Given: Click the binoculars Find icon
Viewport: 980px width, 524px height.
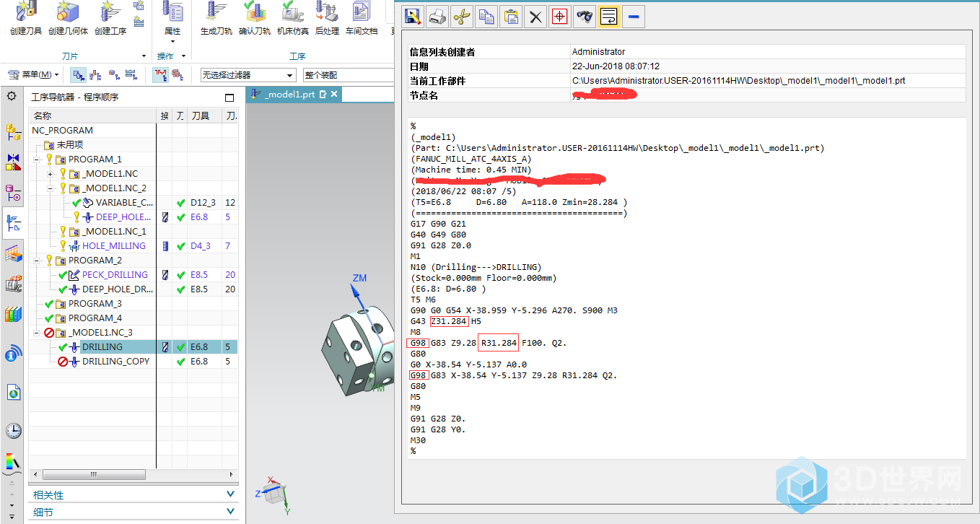Looking at the screenshot, I should [585, 17].
